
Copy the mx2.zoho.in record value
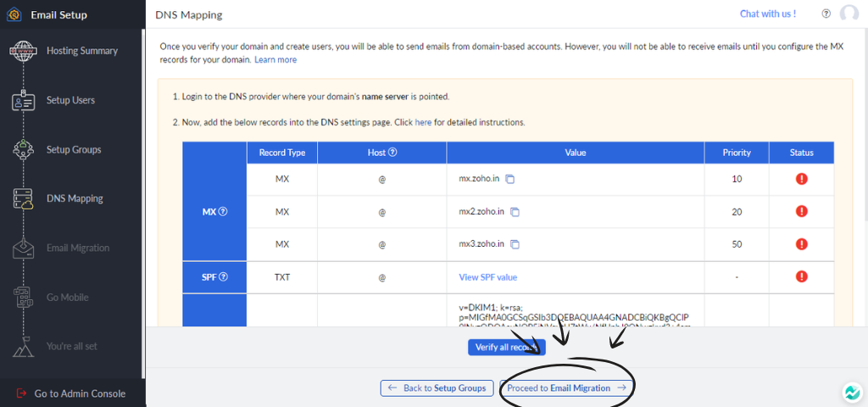[x=515, y=212]
